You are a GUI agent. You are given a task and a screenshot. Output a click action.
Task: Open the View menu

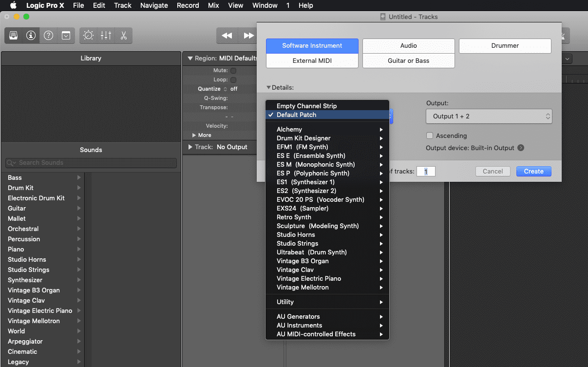[x=236, y=5]
